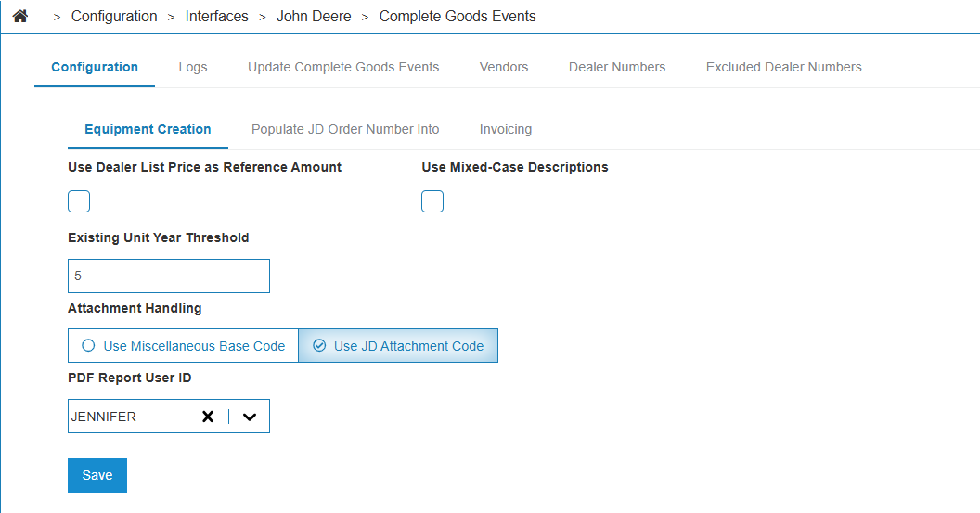Go to the home icon in breadcrumb
Viewport: 980px width, 513px height.
pyautogui.click(x=20, y=17)
